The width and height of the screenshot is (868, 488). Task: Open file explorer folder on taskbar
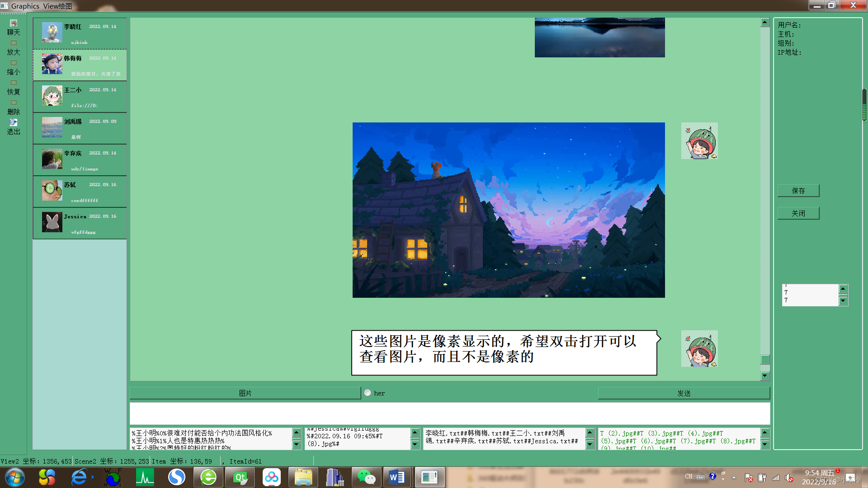303,477
